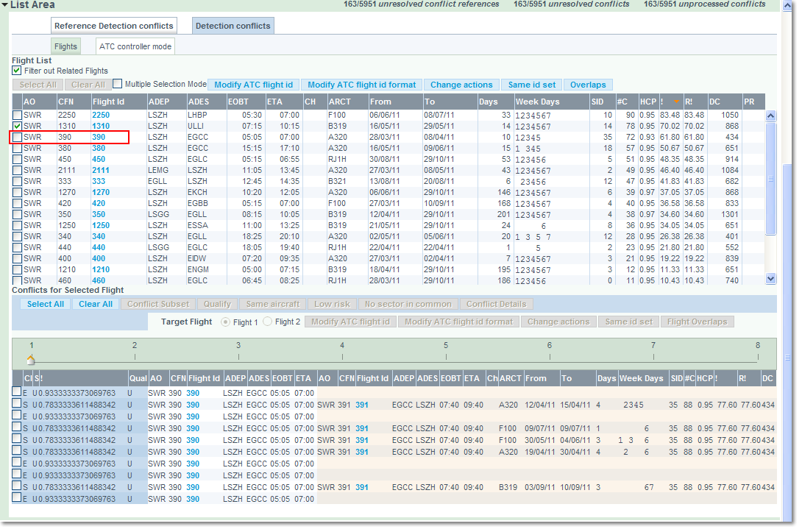802x532 pixels.
Task: Collapse the List Area section triangle
Action: (4, 4)
